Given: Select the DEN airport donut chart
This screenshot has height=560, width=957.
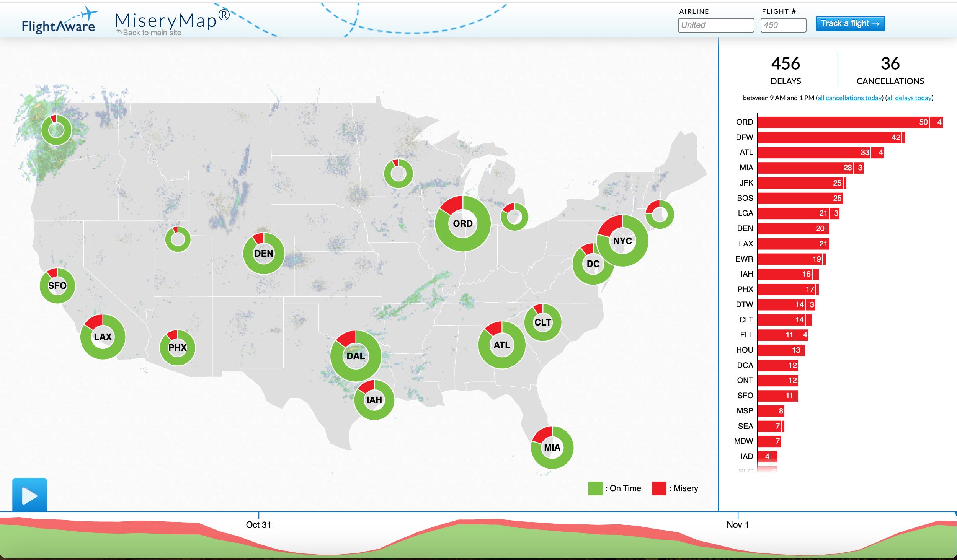Looking at the screenshot, I should [x=264, y=253].
